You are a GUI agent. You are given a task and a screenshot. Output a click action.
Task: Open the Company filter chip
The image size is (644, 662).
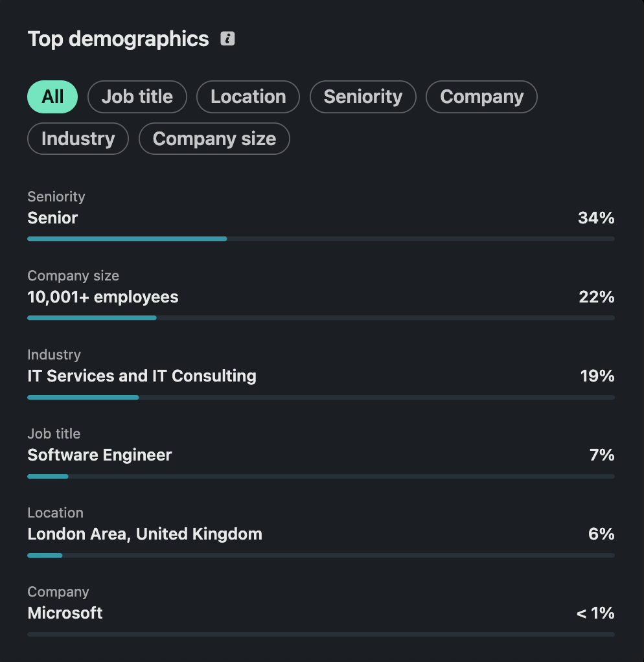point(482,97)
